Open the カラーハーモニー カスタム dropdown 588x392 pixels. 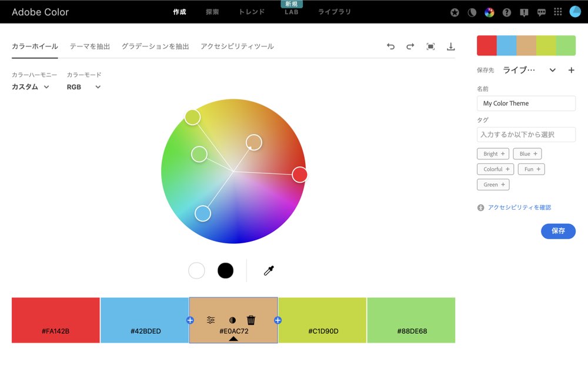point(31,87)
